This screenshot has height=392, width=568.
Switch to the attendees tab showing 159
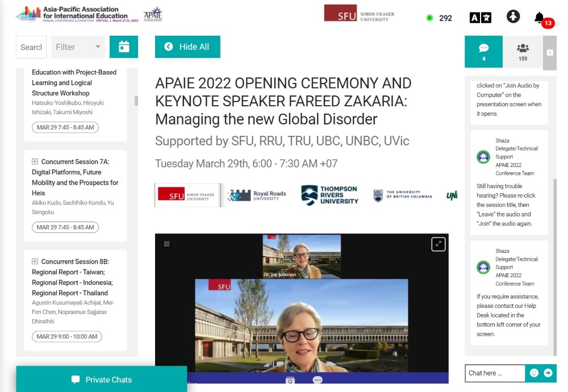pyautogui.click(x=523, y=52)
